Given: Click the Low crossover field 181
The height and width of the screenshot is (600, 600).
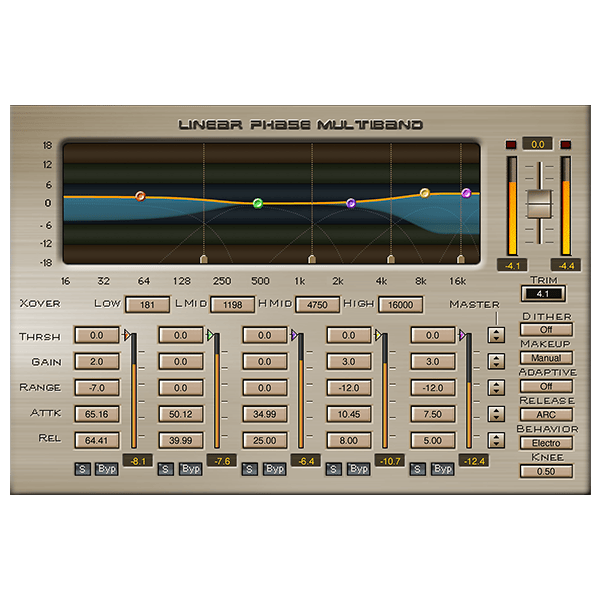Looking at the screenshot, I should point(147,305).
